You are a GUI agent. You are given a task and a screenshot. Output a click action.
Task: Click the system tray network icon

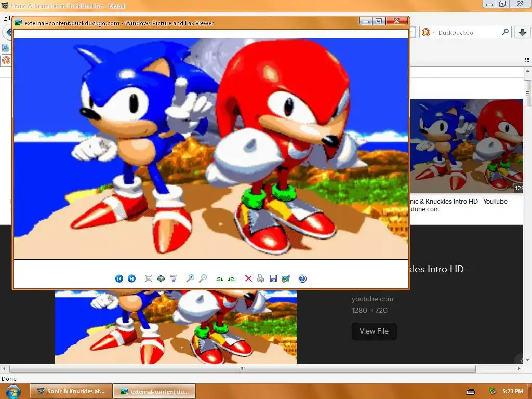tap(493, 391)
